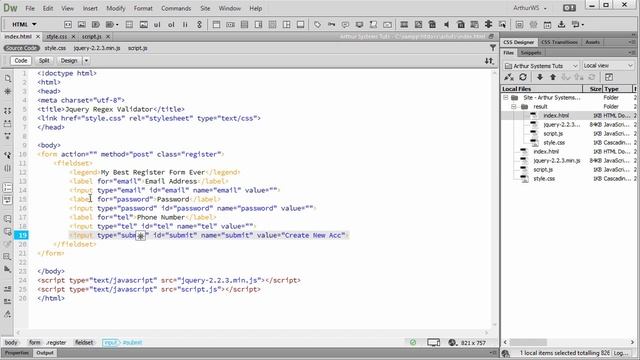Screen dimensions: 640x360
Task: Open the HTML insert category dropdown
Action: click(x=24, y=24)
